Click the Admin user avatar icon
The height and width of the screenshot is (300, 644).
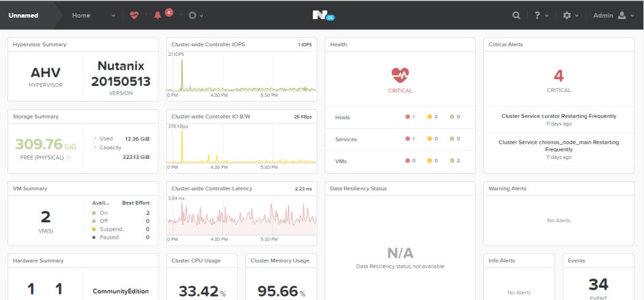tap(621, 15)
